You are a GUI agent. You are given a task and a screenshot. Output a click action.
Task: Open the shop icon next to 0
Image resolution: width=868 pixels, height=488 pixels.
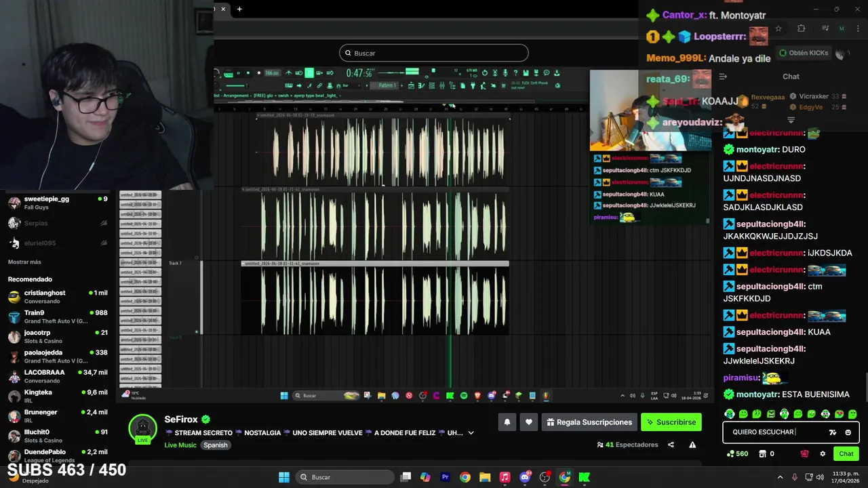coord(762,454)
